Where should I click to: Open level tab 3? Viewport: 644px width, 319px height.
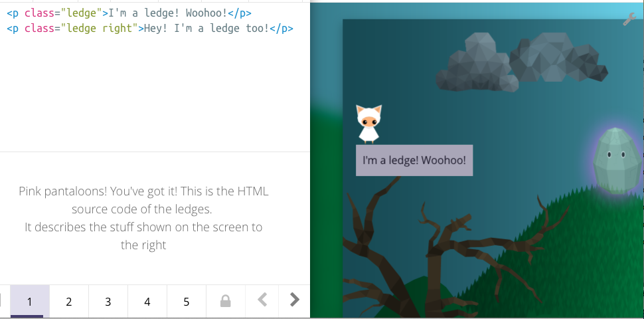[x=108, y=301]
